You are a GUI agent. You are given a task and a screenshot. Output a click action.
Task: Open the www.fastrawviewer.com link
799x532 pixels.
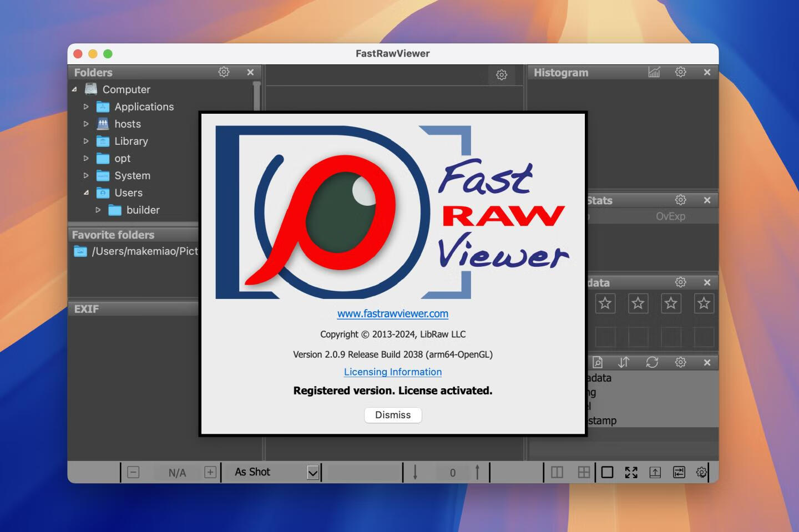pos(393,313)
